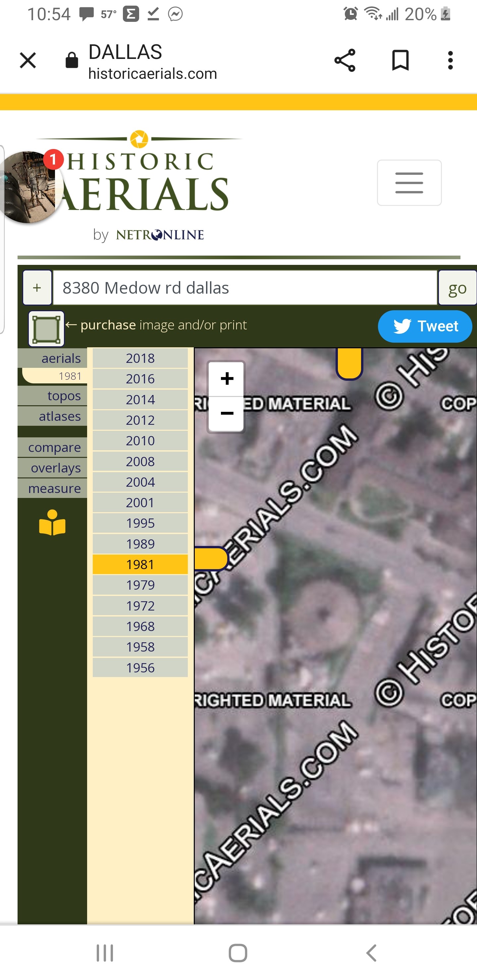Image resolution: width=477 pixels, height=980 pixels.
Task: Open the yellow reading guide icon
Action: tap(52, 523)
